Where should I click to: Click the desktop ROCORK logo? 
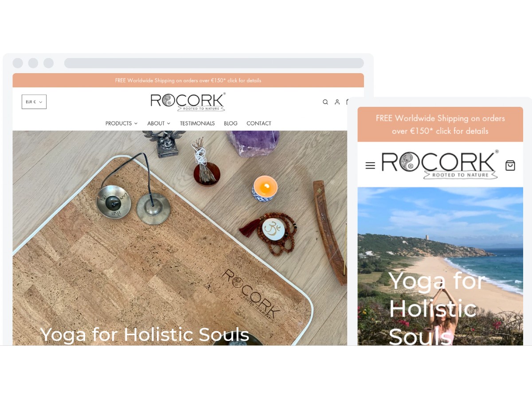(188, 102)
